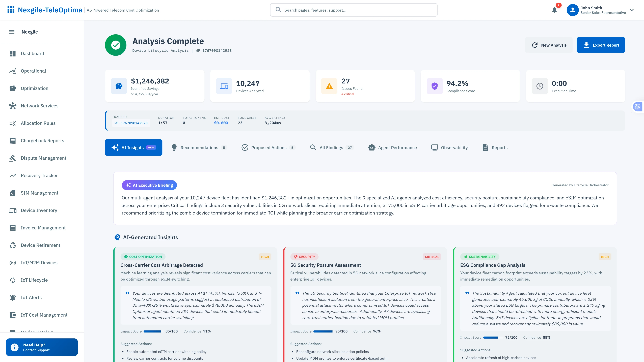
Task: Click the Export Report button
Action: [x=601, y=45]
